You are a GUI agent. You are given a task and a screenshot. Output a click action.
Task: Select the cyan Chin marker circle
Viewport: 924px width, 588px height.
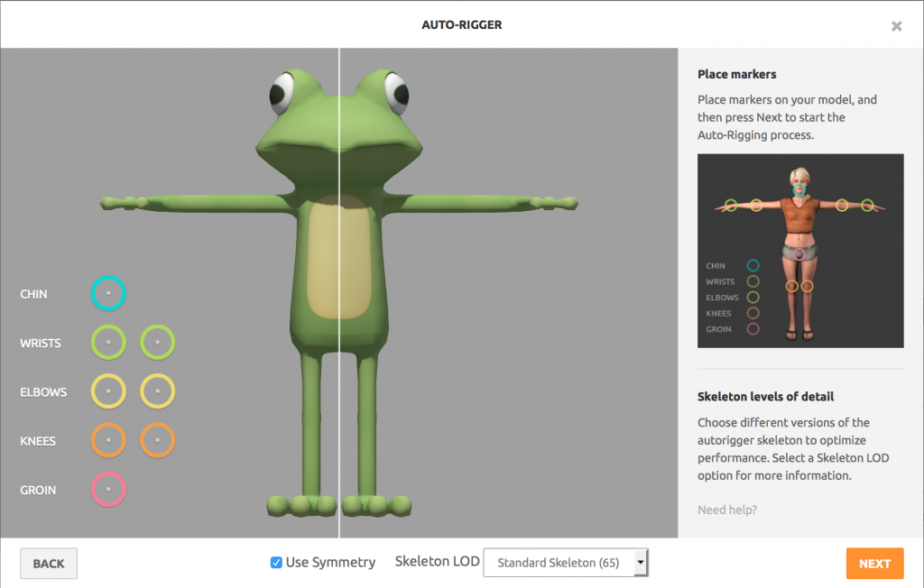click(x=108, y=293)
